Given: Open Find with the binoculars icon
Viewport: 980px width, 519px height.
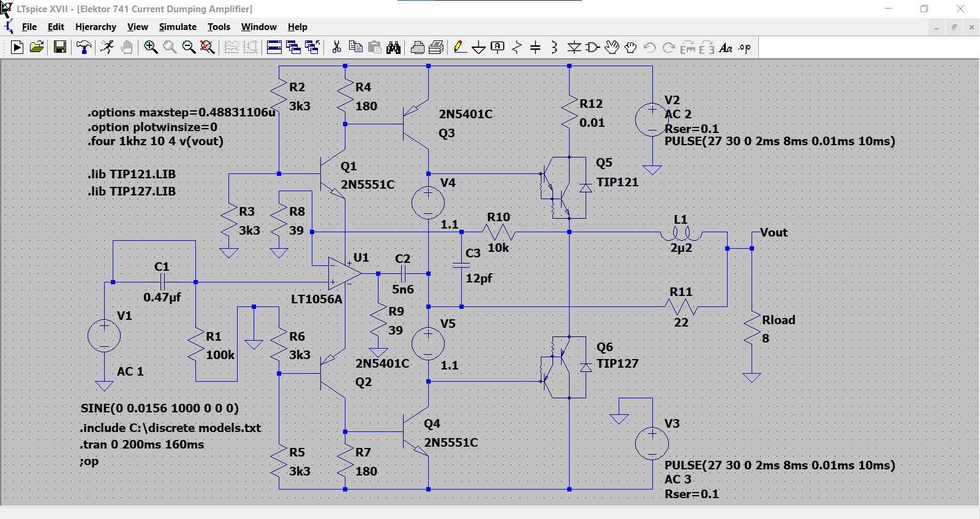Looking at the screenshot, I should tap(394, 47).
